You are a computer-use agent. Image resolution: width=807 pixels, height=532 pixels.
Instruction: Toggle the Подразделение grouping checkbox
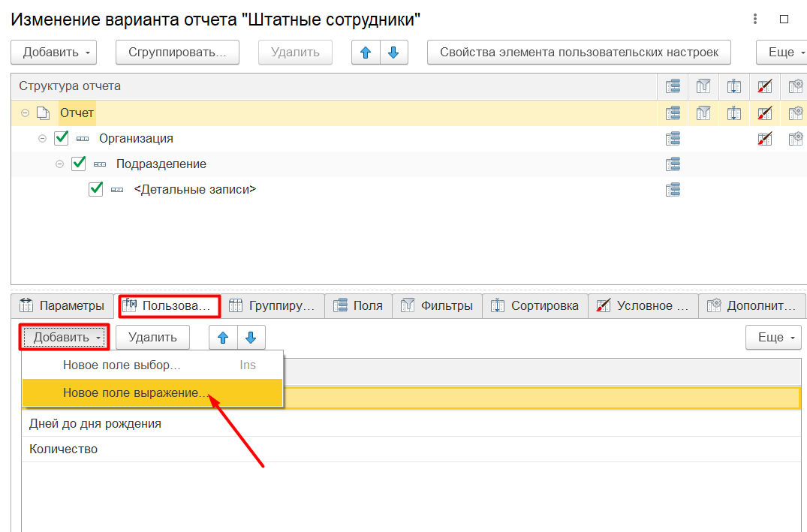79,164
